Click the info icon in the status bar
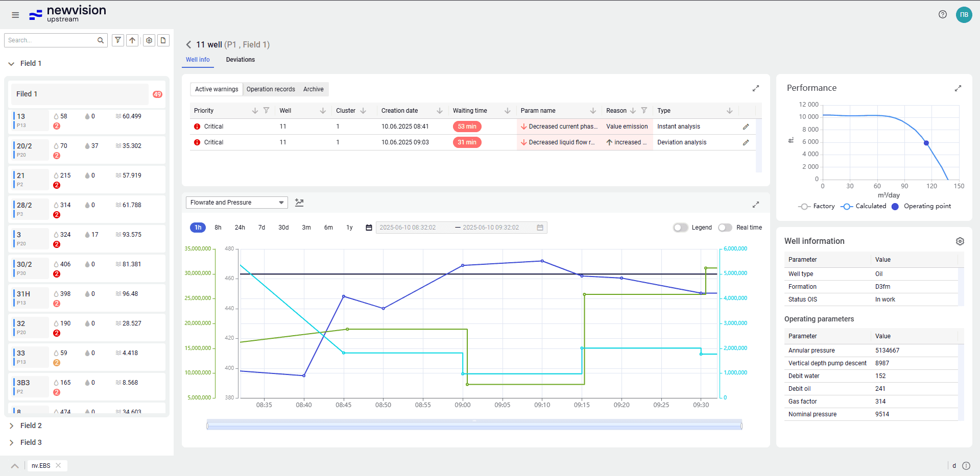Image resolution: width=980 pixels, height=476 pixels. click(966, 466)
